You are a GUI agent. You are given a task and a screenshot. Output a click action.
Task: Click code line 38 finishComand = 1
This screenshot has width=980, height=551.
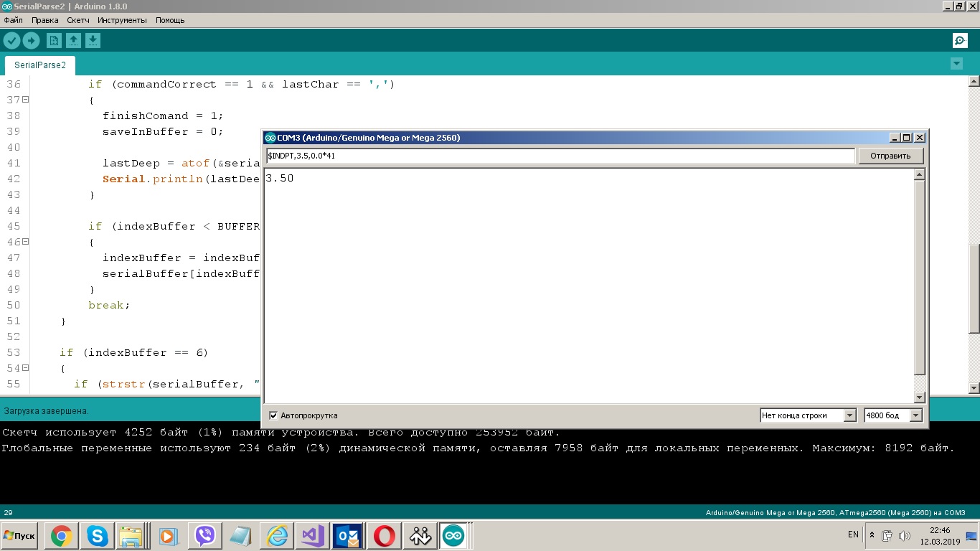tap(163, 116)
